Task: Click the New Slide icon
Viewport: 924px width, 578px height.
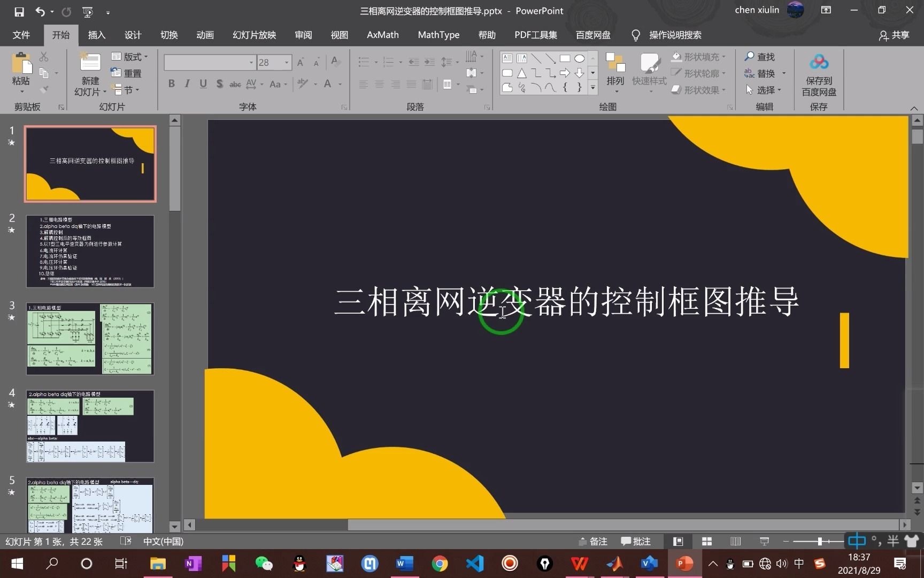Action: (x=90, y=62)
